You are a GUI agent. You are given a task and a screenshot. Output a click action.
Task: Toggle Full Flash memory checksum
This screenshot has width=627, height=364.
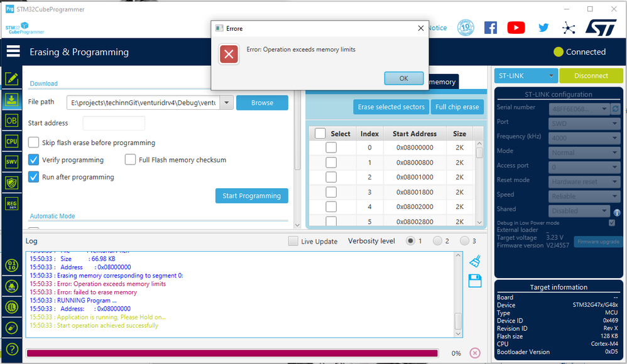(130, 159)
